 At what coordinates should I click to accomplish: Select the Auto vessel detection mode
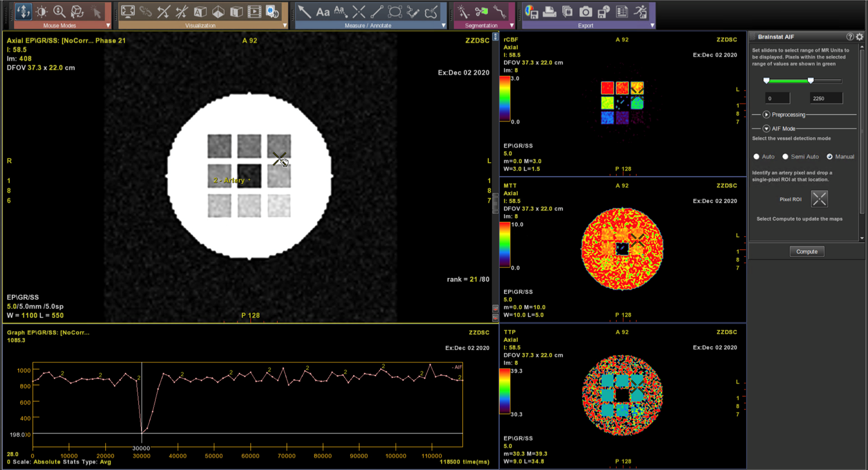point(756,157)
